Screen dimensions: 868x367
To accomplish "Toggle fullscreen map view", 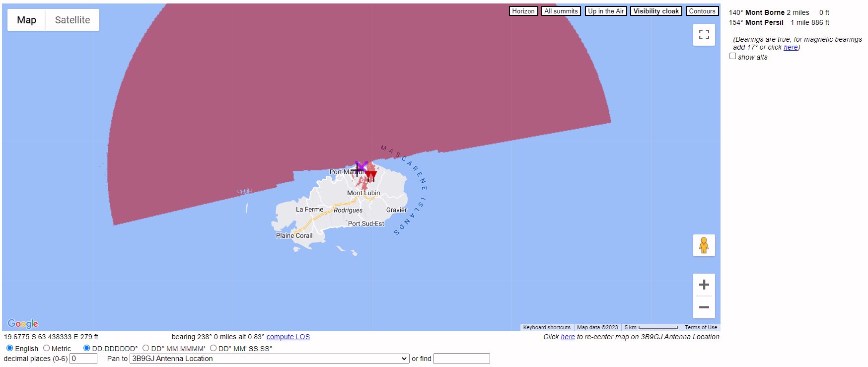I will (704, 35).
